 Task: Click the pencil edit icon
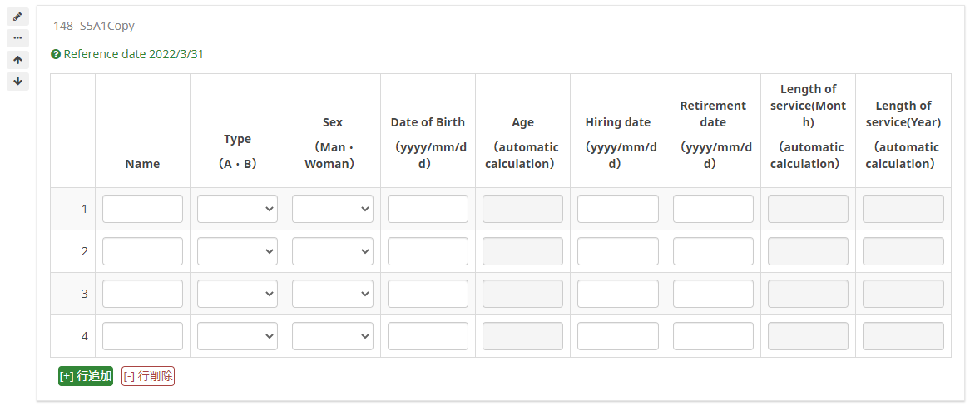pos(17,17)
